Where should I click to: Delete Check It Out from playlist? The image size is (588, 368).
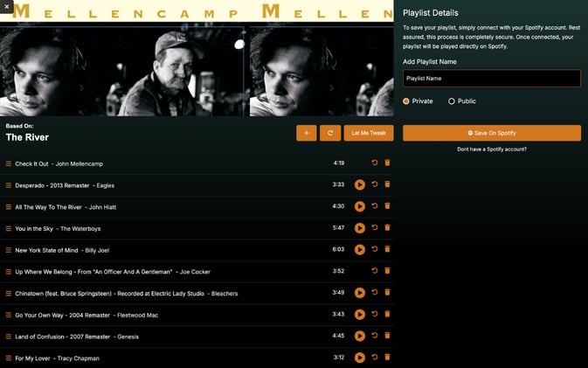[387, 163]
